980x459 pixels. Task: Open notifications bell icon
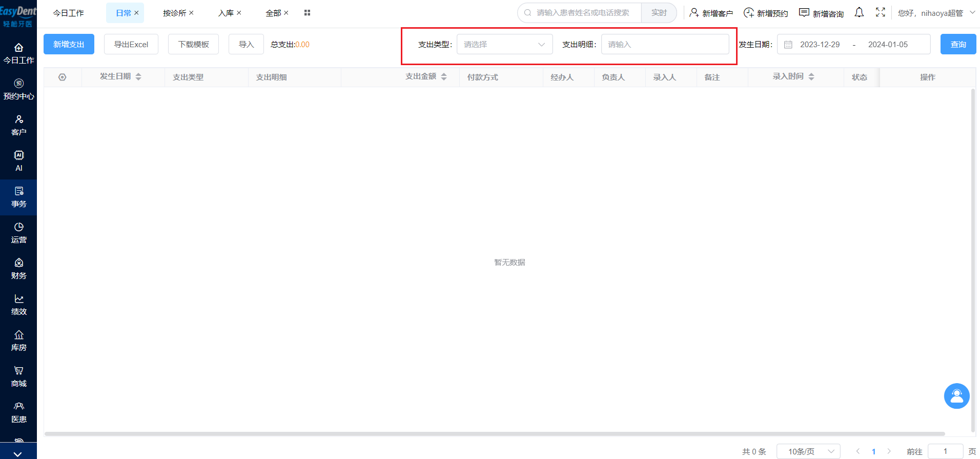tap(859, 12)
